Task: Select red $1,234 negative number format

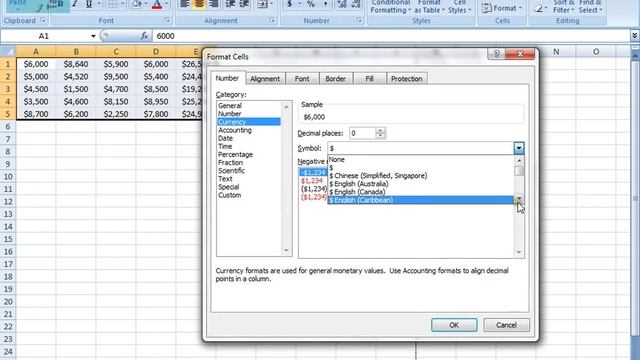Action: click(313, 180)
